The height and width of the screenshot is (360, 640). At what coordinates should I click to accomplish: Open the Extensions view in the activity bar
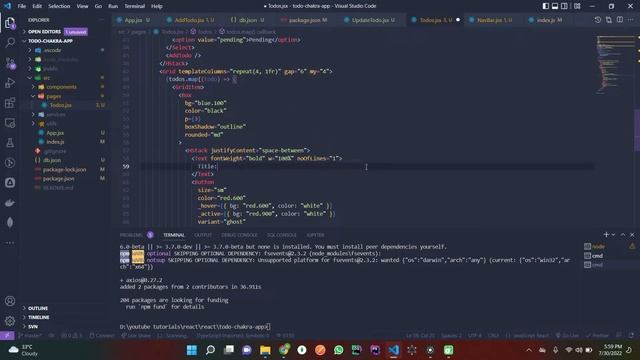pos(10,103)
